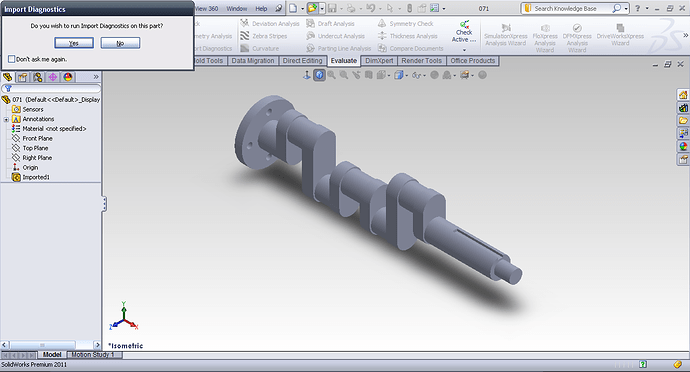Expand the Annotations tree node

pos(6,119)
